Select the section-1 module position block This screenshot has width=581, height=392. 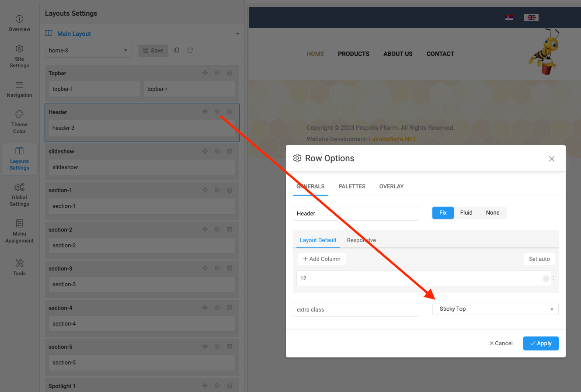click(x=142, y=206)
